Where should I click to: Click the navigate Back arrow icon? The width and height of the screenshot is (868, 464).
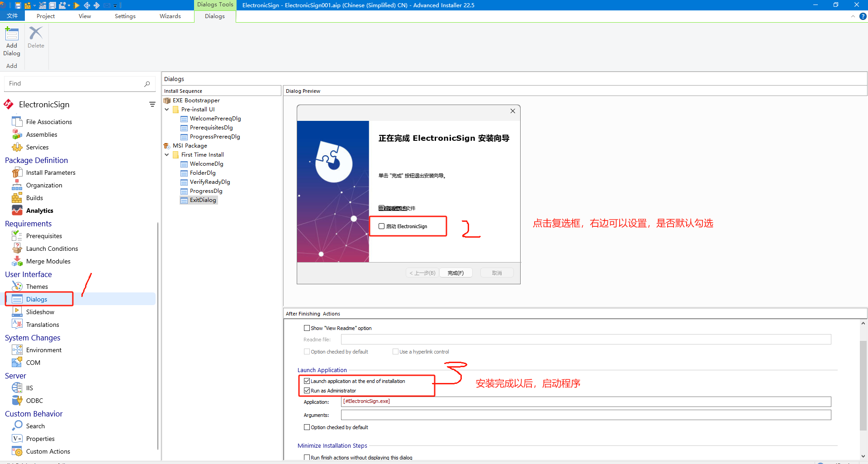pyautogui.click(x=87, y=5)
